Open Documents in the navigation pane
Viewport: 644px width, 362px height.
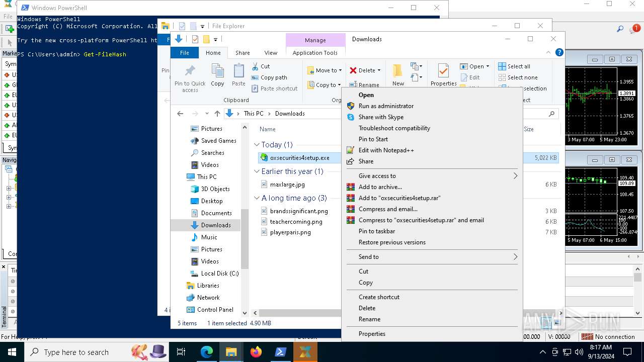[216, 213]
